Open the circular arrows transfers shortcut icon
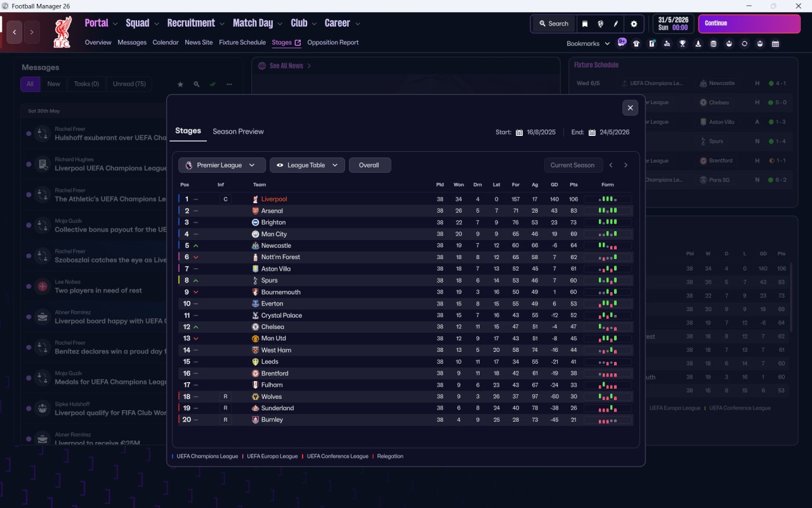 point(744,44)
